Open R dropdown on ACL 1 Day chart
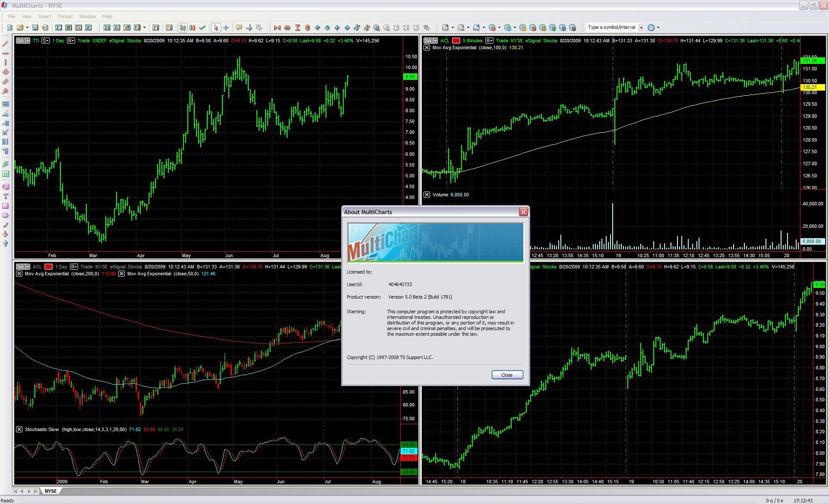This screenshot has height=504, width=829. click(74, 267)
